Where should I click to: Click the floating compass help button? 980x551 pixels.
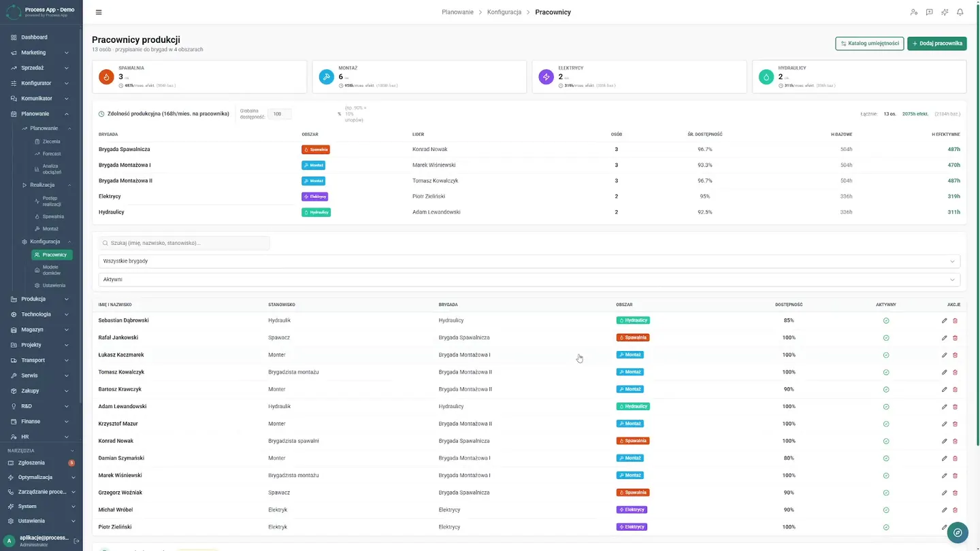click(958, 533)
